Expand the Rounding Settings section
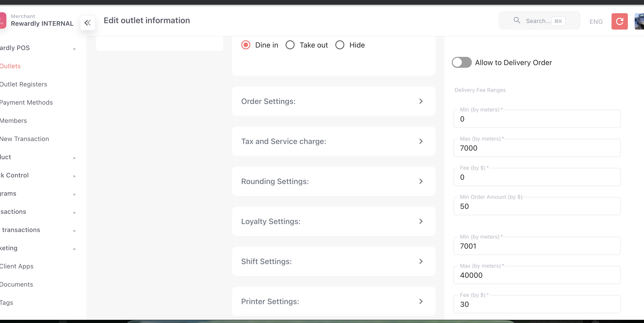 [334, 181]
